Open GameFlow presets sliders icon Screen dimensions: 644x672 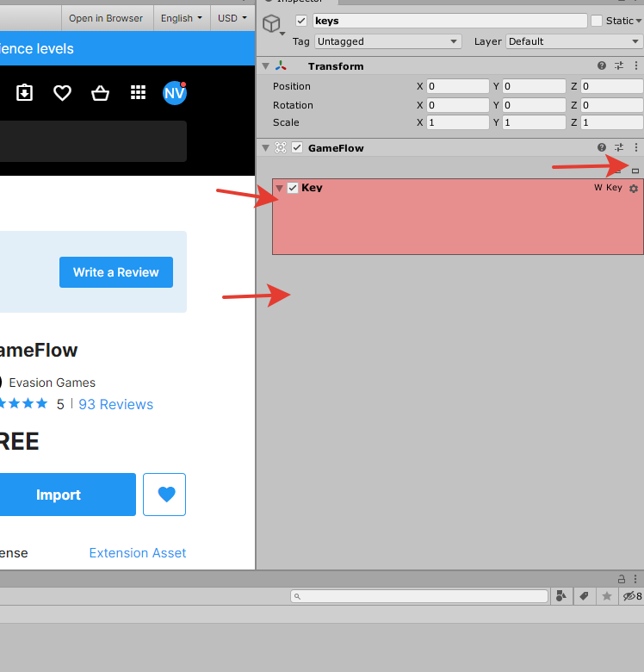(x=619, y=147)
